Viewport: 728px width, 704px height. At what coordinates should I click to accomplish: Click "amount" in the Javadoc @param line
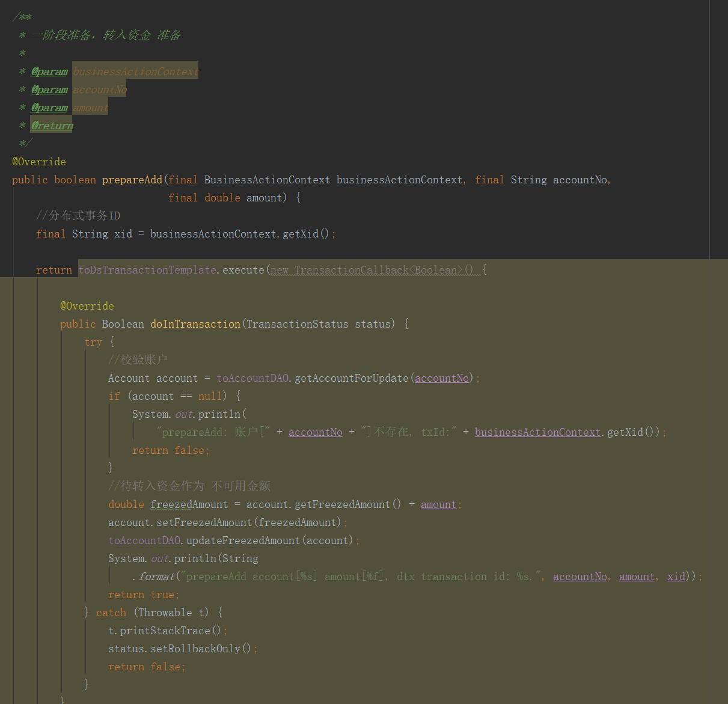[91, 108]
